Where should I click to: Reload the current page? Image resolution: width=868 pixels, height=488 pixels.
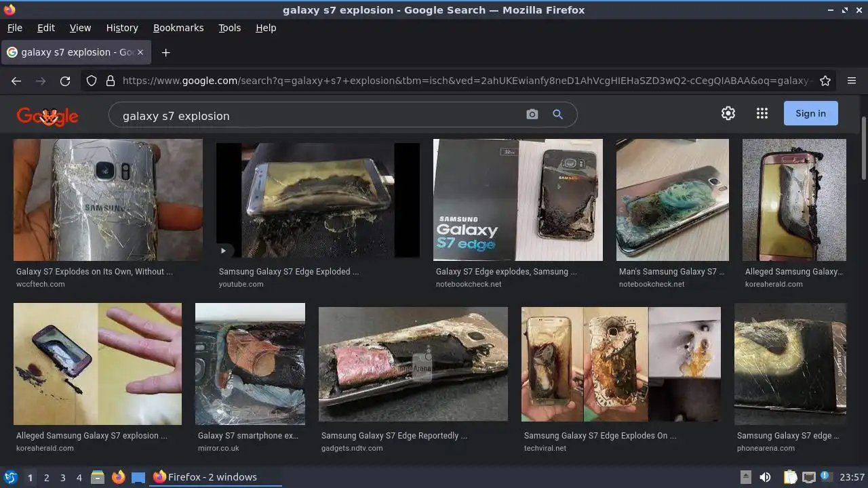pyautogui.click(x=65, y=81)
